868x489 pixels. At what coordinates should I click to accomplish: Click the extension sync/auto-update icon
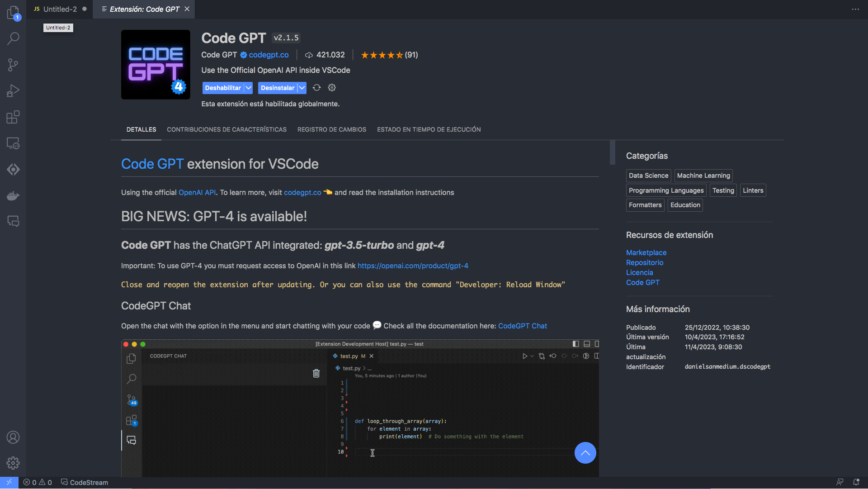tap(317, 88)
